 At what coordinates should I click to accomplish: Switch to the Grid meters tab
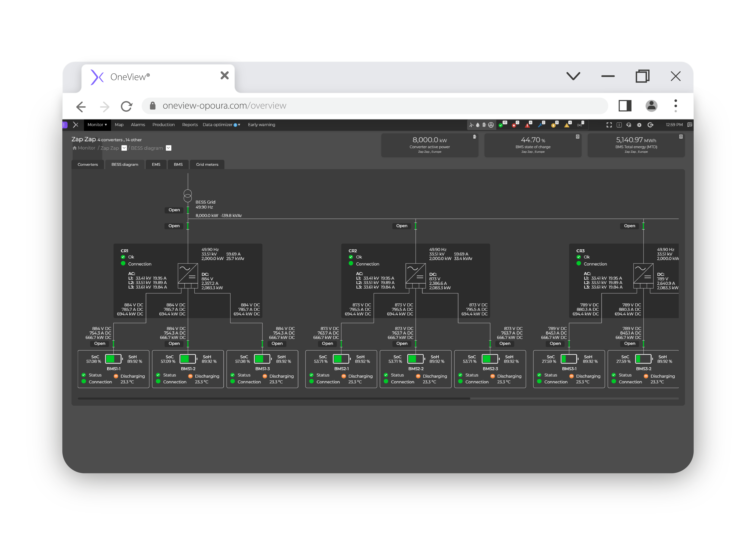pos(207,164)
